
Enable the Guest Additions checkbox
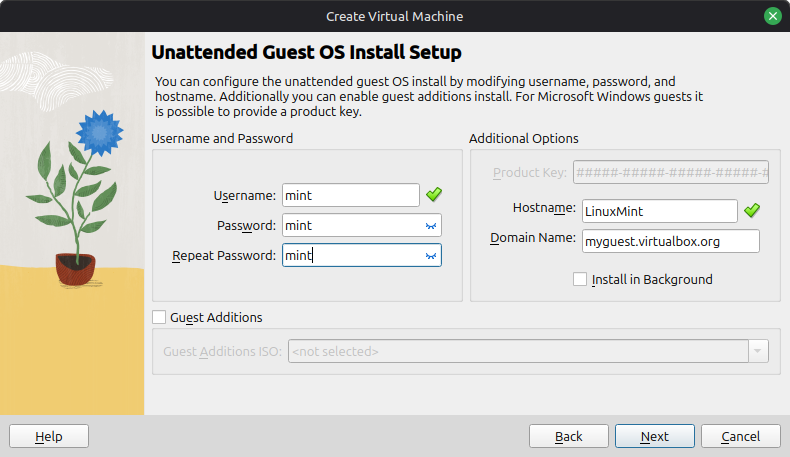pyautogui.click(x=159, y=317)
